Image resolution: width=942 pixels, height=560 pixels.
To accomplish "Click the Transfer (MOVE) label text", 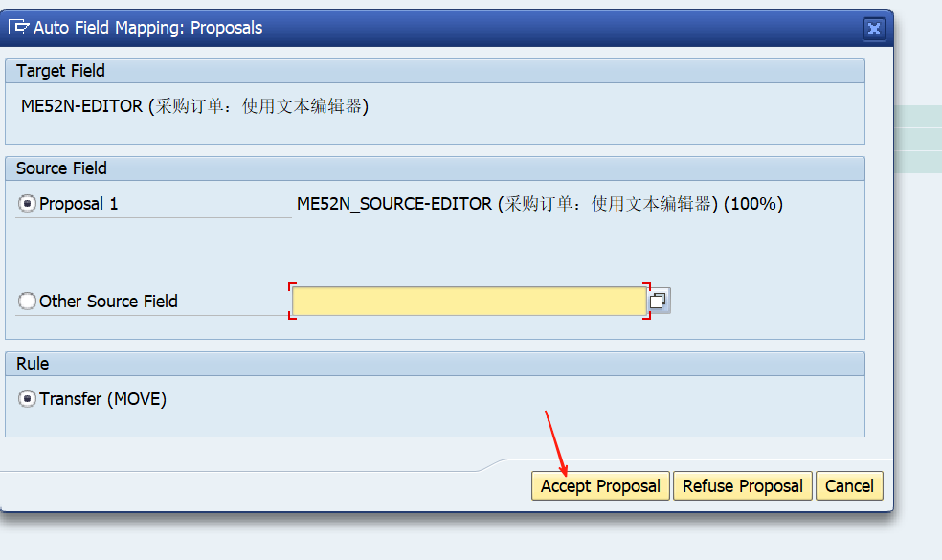I will 102,399.
